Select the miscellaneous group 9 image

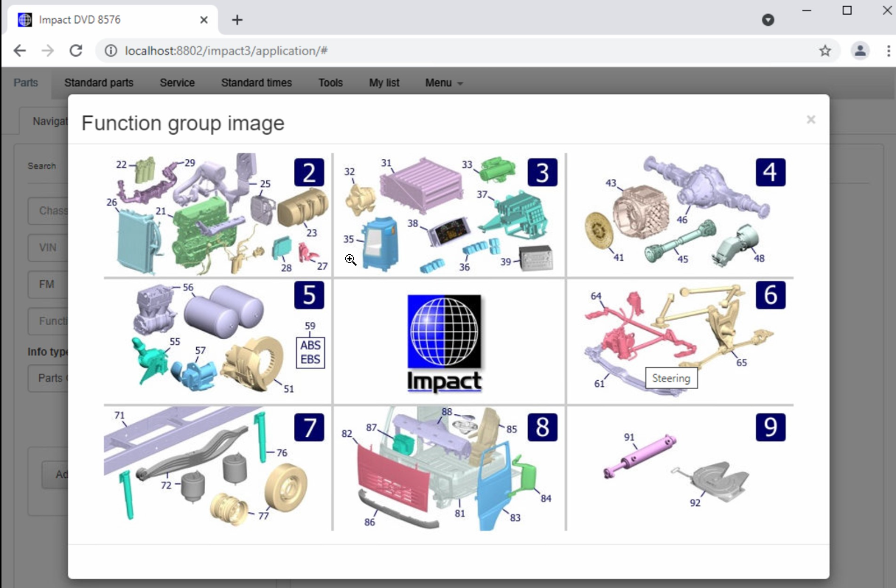click(x=679, y=468)
